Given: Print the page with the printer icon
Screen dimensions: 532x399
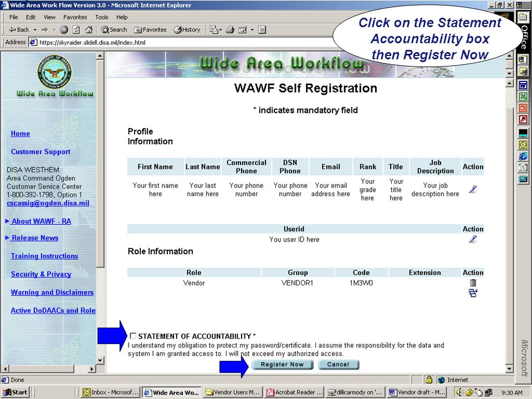Looking at the screenshot, I should pos(230,30).
